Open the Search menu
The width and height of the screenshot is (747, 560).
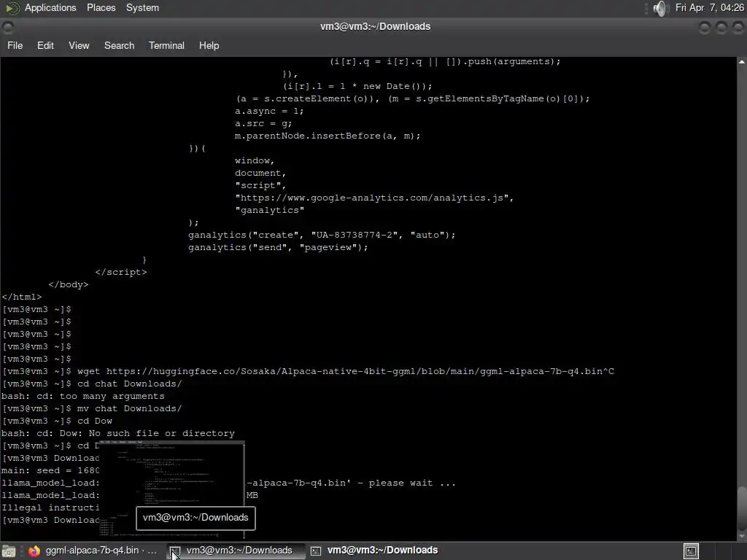(119, 45)
